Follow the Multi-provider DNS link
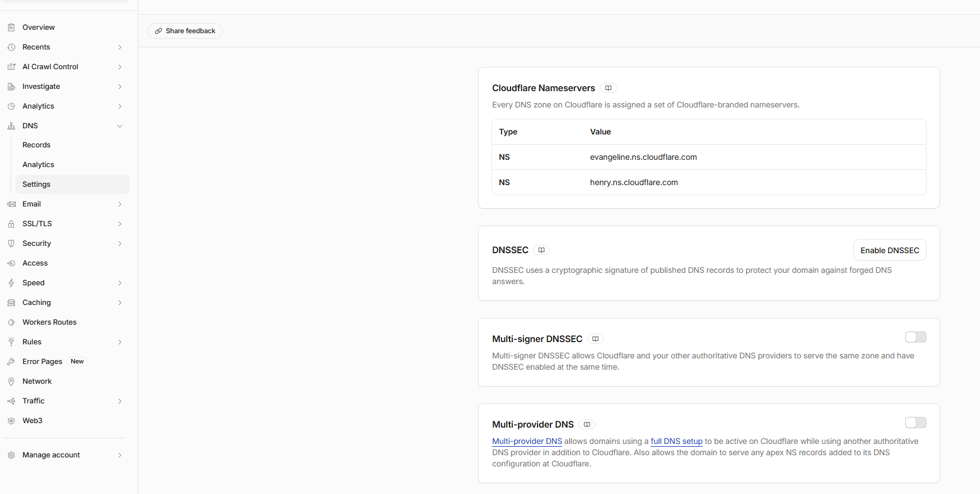Screen dimensions: 980x494 coord(527,442)
